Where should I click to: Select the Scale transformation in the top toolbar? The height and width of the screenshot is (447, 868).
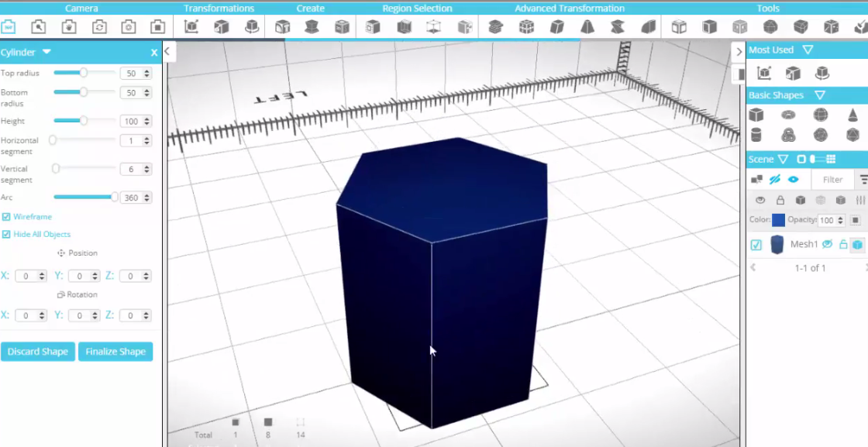point(222,26)
